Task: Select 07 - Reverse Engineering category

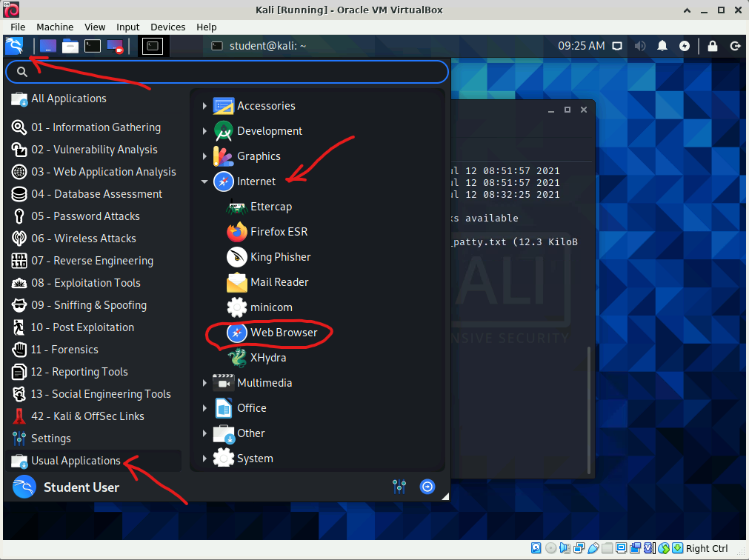Action: point(93,261)
